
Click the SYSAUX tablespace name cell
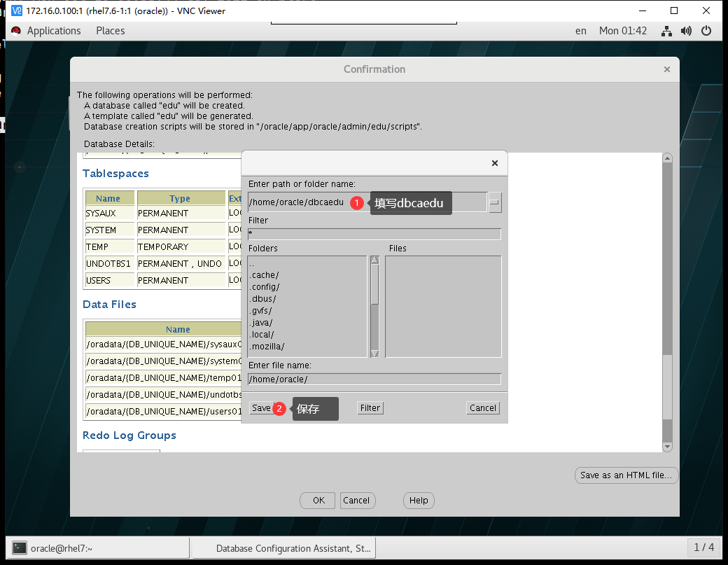point(110,213)
